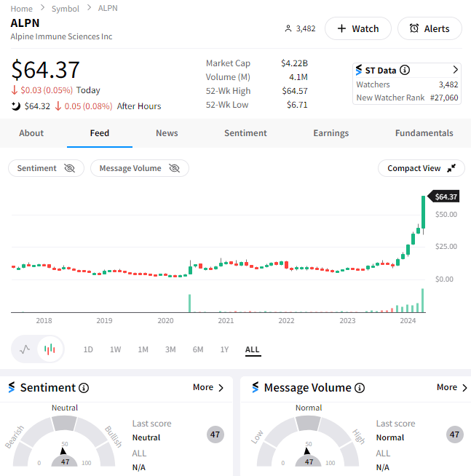This screenshot has width=471, height=476.
Task: Click the Volume (M) 4.1M value
Action: (298, 77)
